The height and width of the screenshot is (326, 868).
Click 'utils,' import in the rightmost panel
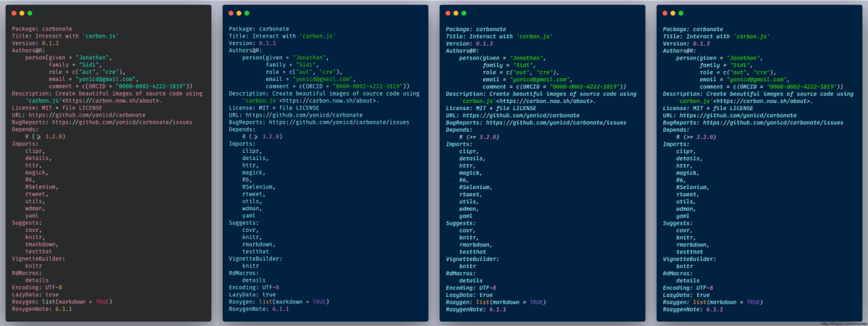tap(686, 201)
